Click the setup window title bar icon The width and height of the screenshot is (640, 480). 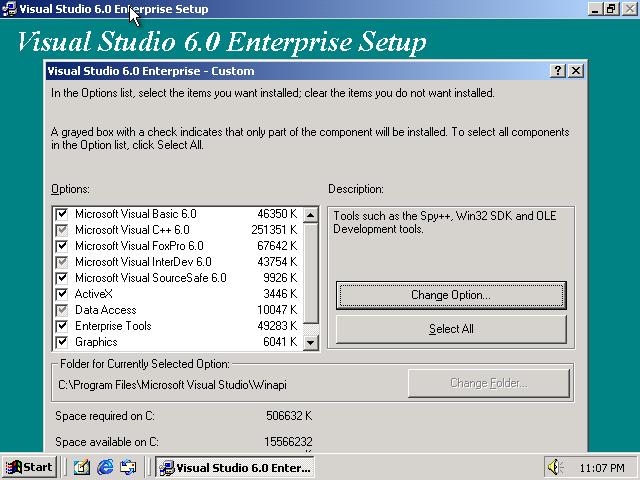pos(9,9)
